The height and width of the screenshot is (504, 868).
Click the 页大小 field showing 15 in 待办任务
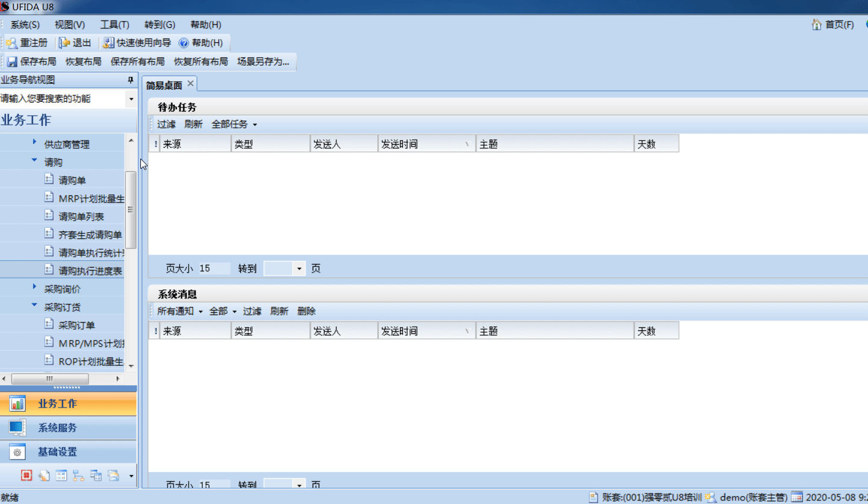click(214, 269)
